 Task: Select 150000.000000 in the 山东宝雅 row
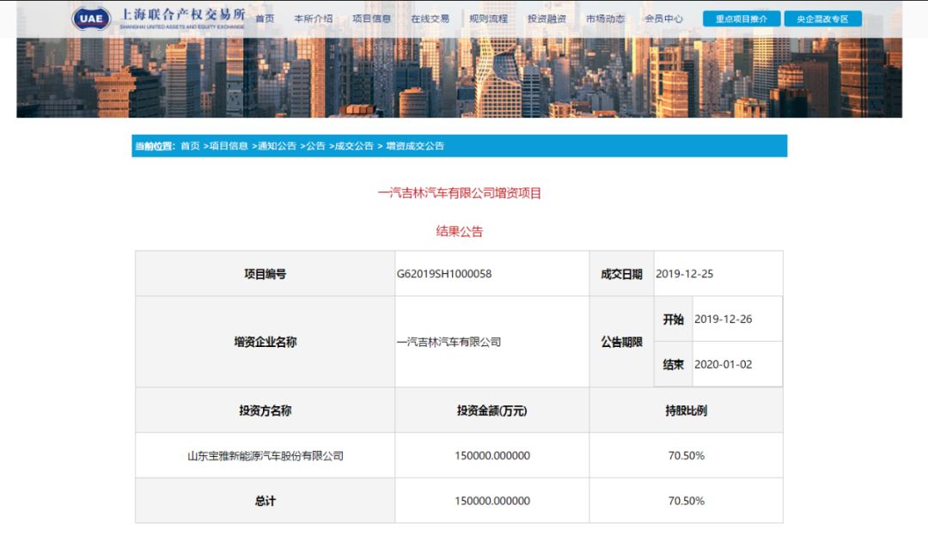(x=492, y=456)
